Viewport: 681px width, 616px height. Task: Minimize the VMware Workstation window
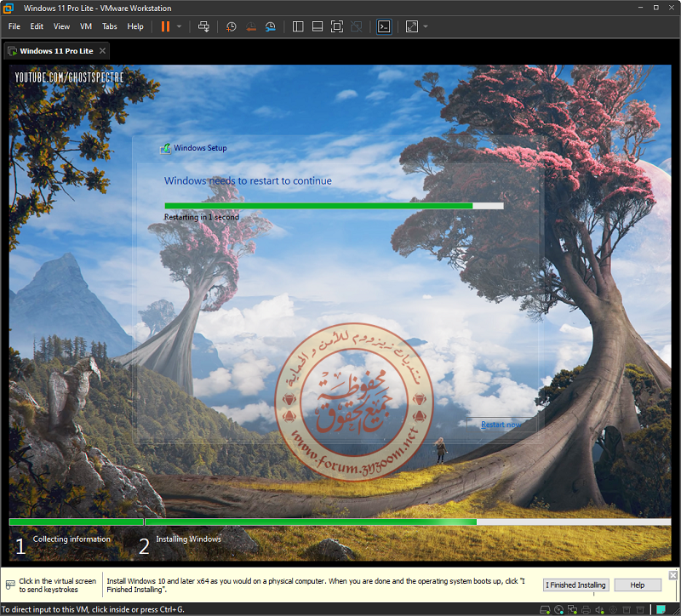640,8
